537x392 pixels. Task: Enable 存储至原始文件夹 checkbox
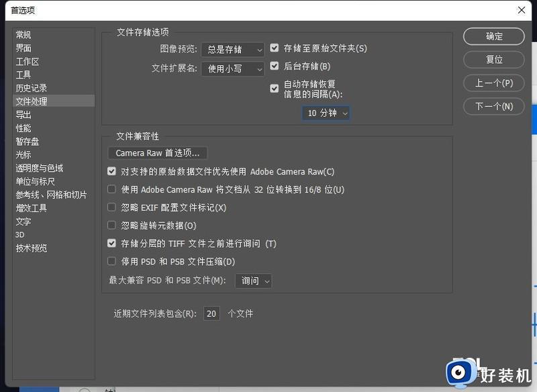[275, 48]
